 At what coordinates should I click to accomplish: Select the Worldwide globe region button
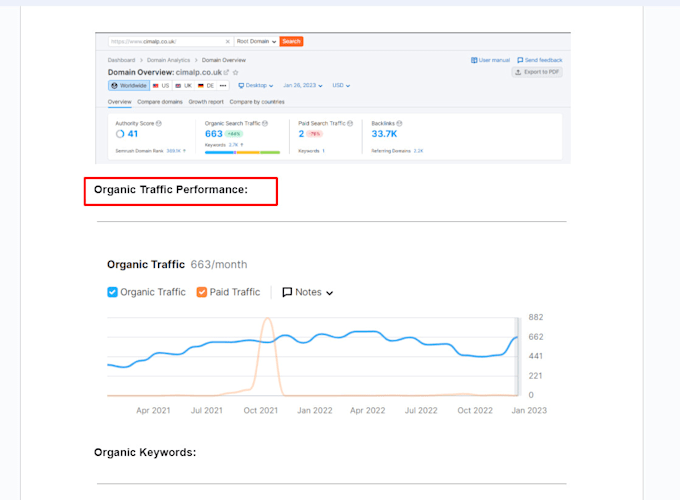129,85
